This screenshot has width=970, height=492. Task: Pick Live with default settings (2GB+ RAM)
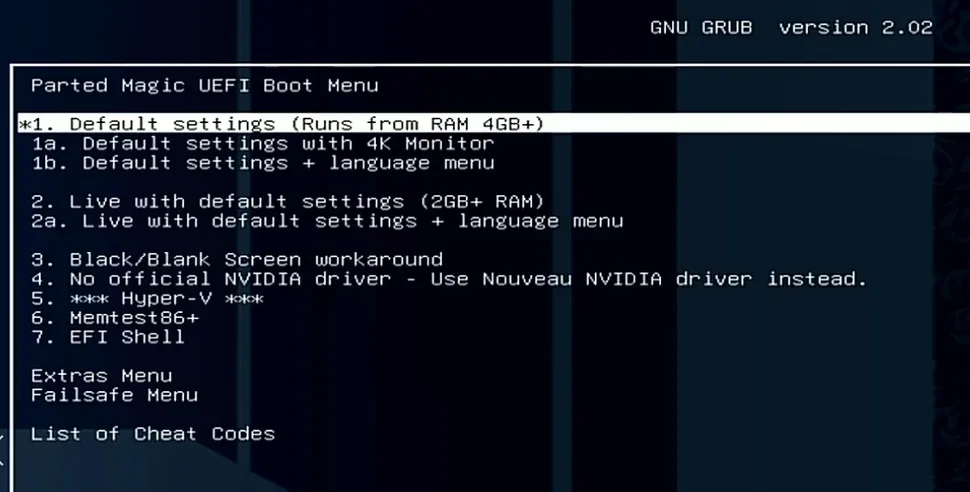click(x=288, y=202)
